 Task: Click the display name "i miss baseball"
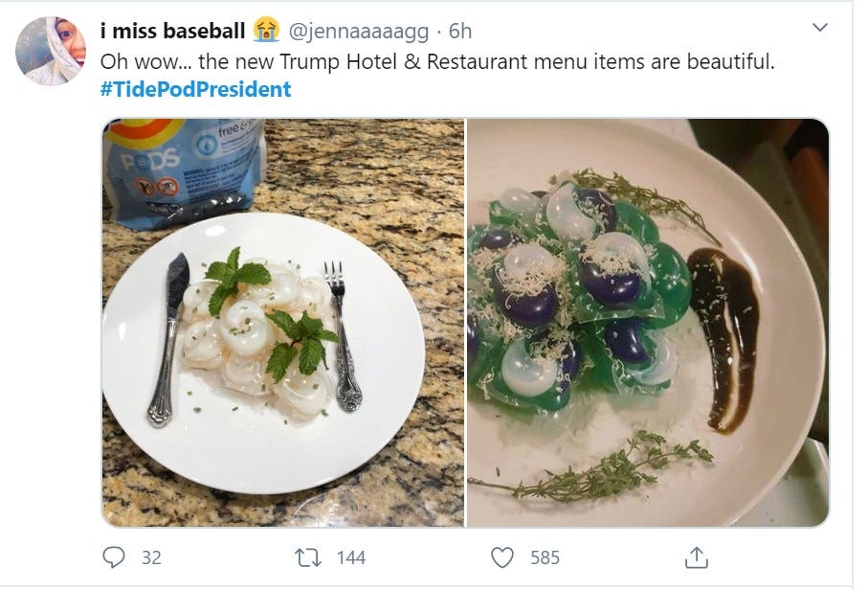[x=172, y=31]
